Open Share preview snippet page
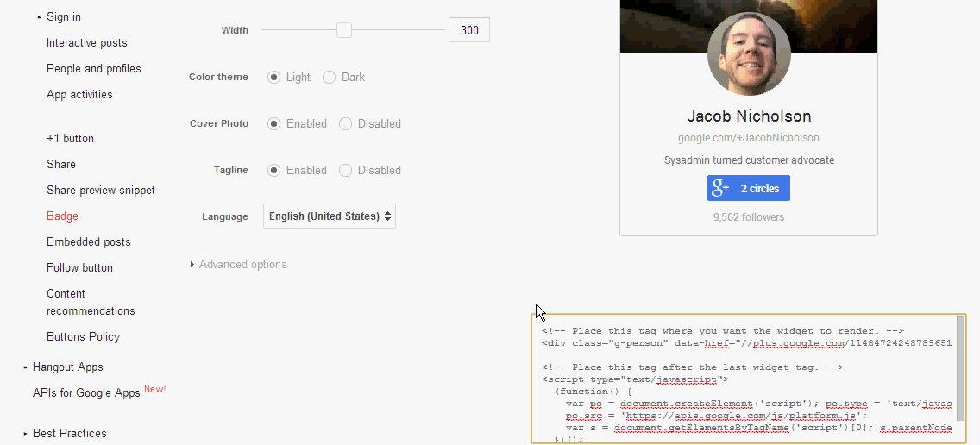Screen dimensions: 980x445 pyautogui.click(x=101, y=190)
